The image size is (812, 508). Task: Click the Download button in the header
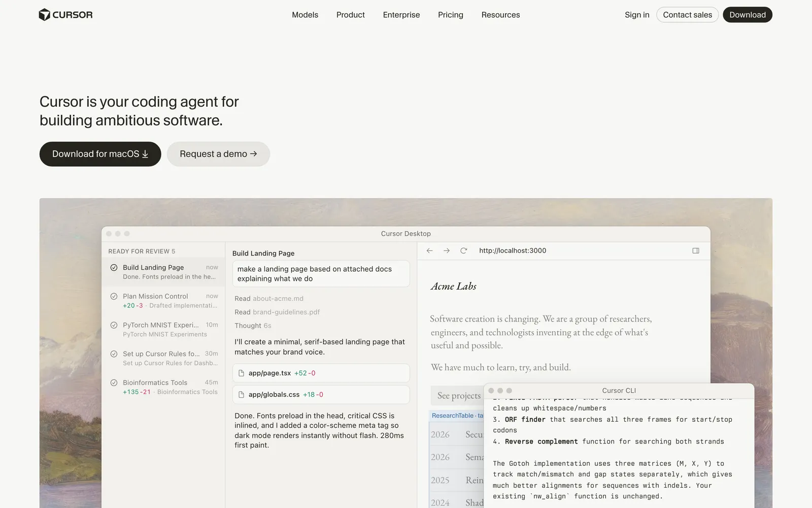pyautogui.click(x=748, y=15)
